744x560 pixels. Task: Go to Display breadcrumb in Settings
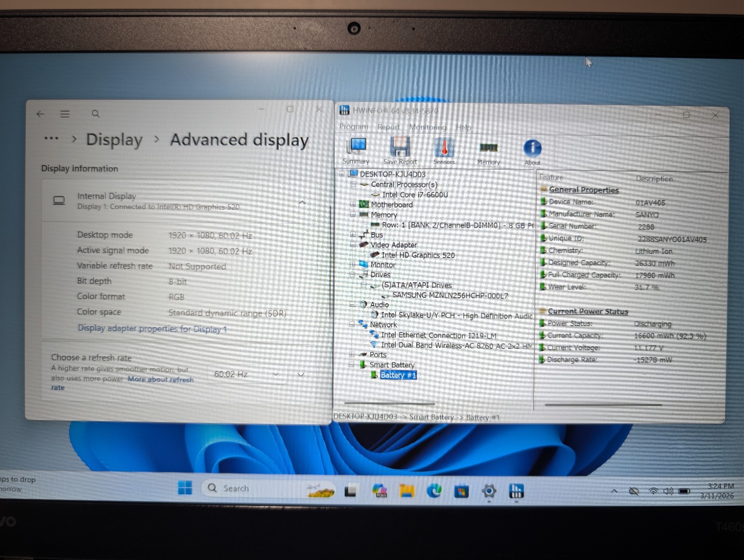114,140
